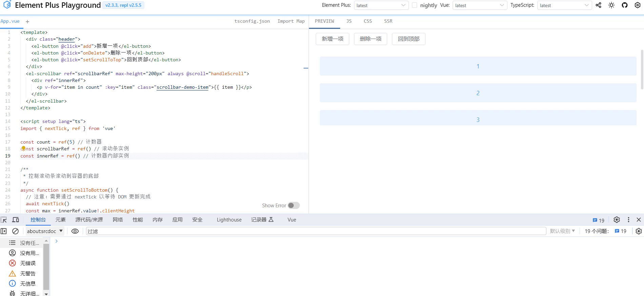Click the console sidebar scrollbar thumb
The height and width of the screenshot is (296, 644).
[46, 267]
